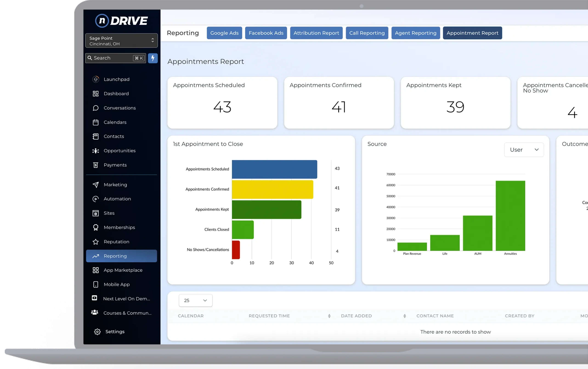Image resolution: width=588 pixels, height=369 pixels.
Task: Sort by the Requested Time column arrows
Action: point(329,316)
